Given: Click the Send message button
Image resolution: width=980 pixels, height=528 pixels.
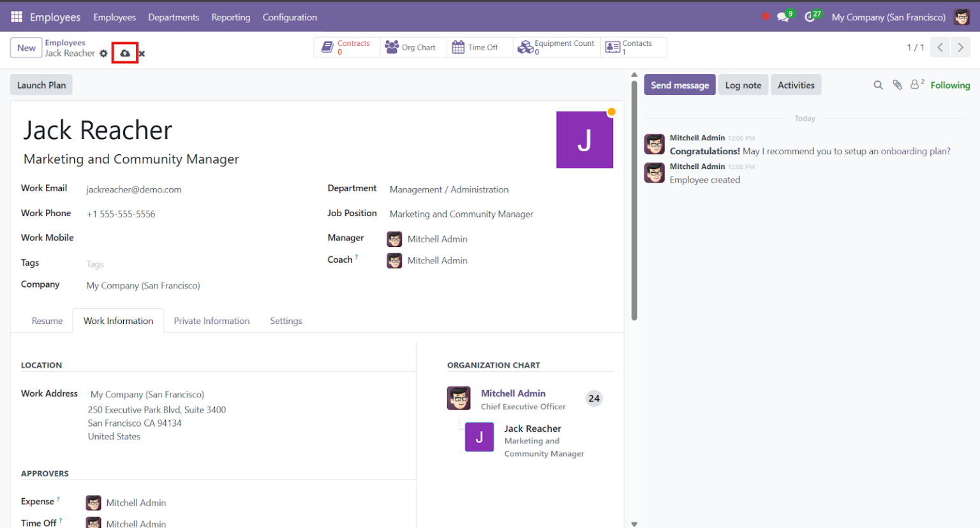Looking at the screenshot, I should tap(679, 84).
